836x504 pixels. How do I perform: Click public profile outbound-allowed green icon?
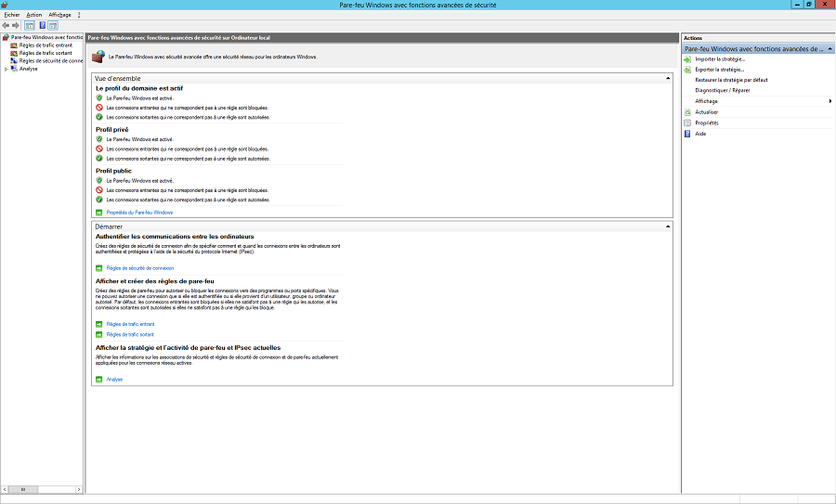99,200
